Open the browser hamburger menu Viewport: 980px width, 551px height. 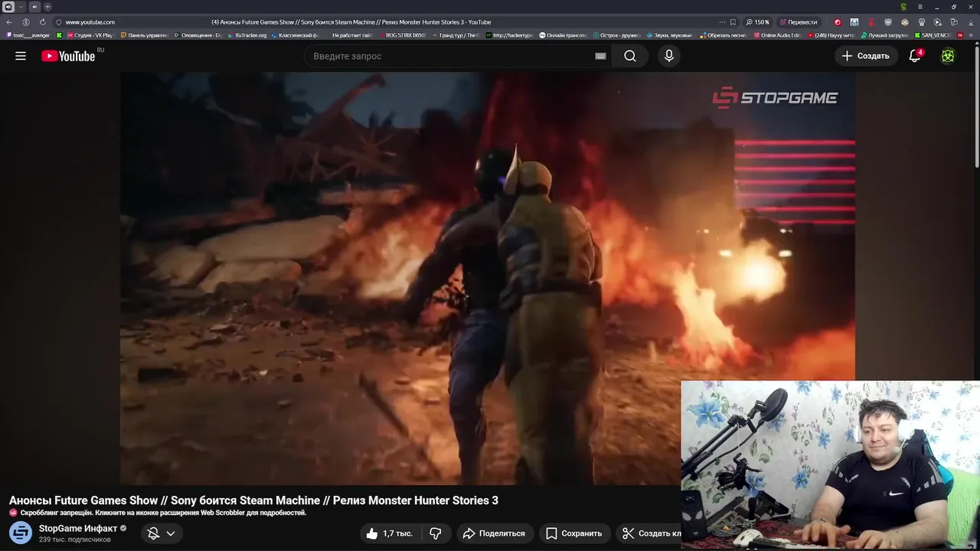[x=920, y=7]
